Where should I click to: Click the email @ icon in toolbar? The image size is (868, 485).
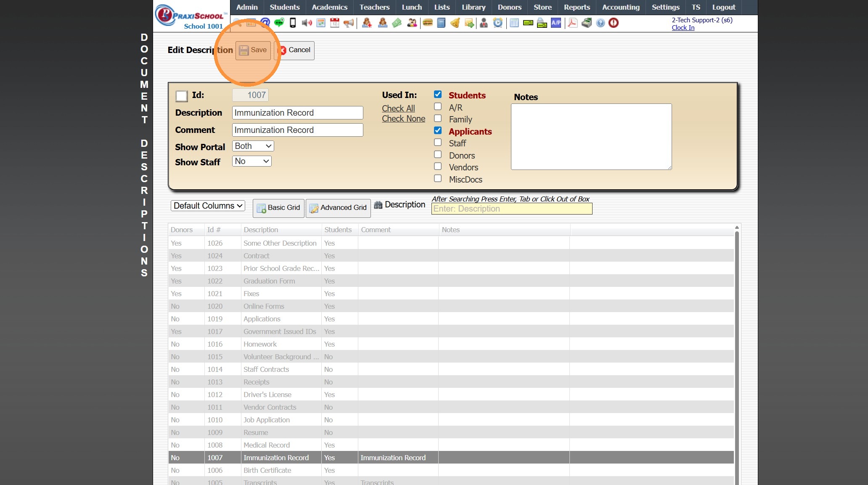[x=265, y=23]
